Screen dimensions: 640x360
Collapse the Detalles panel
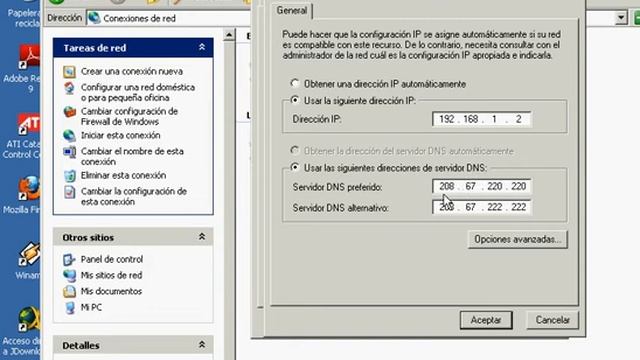[202, 345]
